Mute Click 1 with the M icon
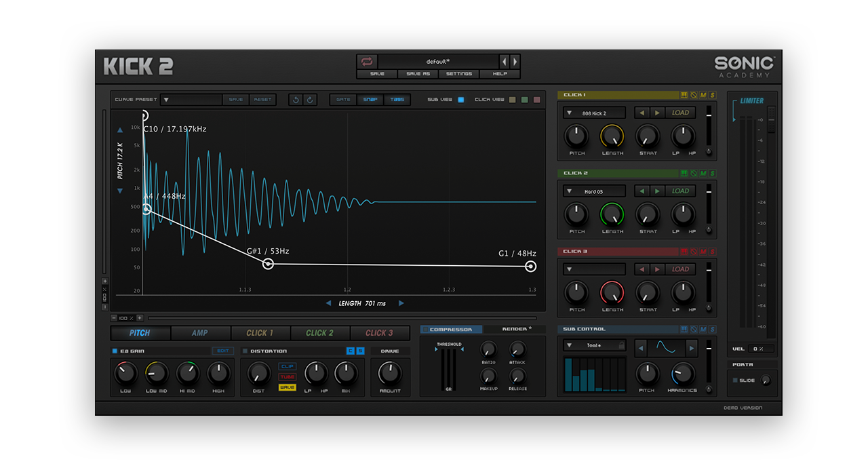Viewport: 868px width, 468px height. coord(703,95)
